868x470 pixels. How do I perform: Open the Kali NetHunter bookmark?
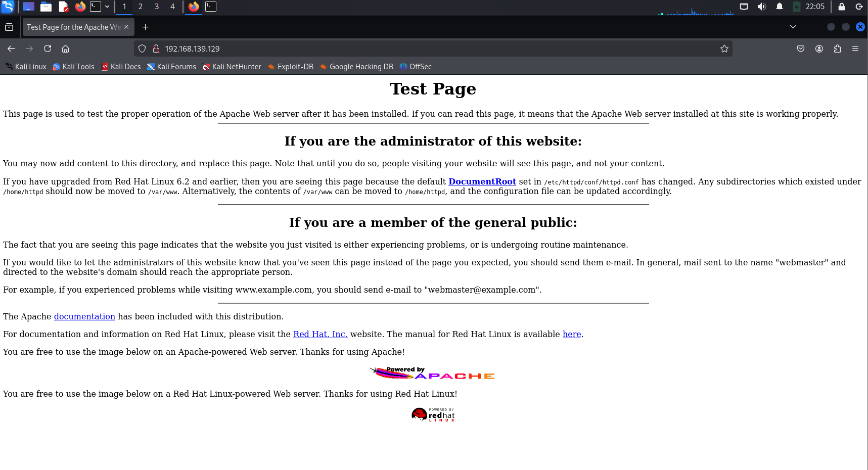(x=232, y=67)
